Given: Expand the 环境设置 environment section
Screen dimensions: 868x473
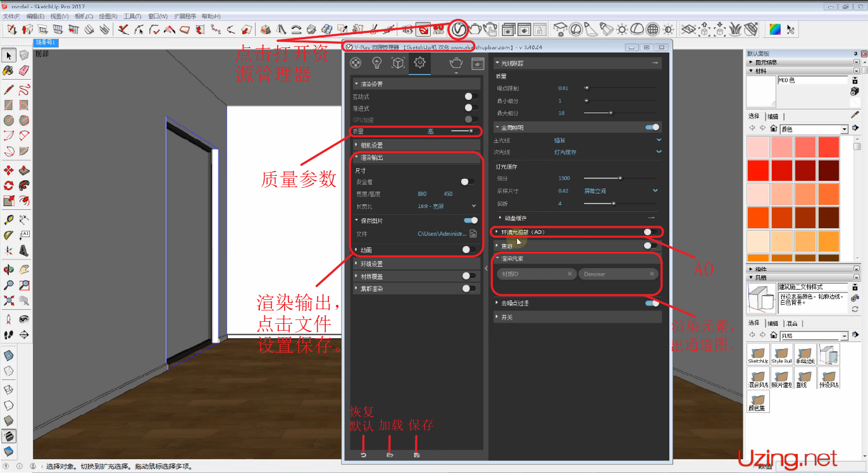Looking at the screenshot, I should click(416, 264).
